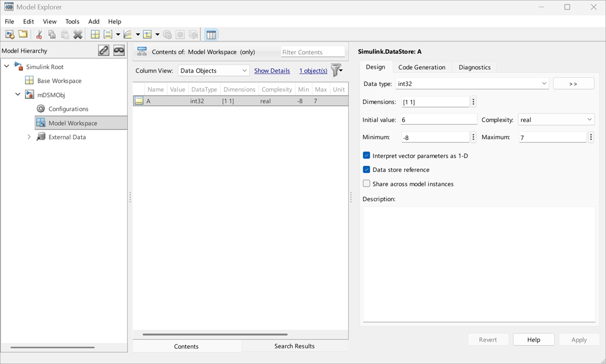Click the Contents of hierarchy icon

tap(142, 51)
